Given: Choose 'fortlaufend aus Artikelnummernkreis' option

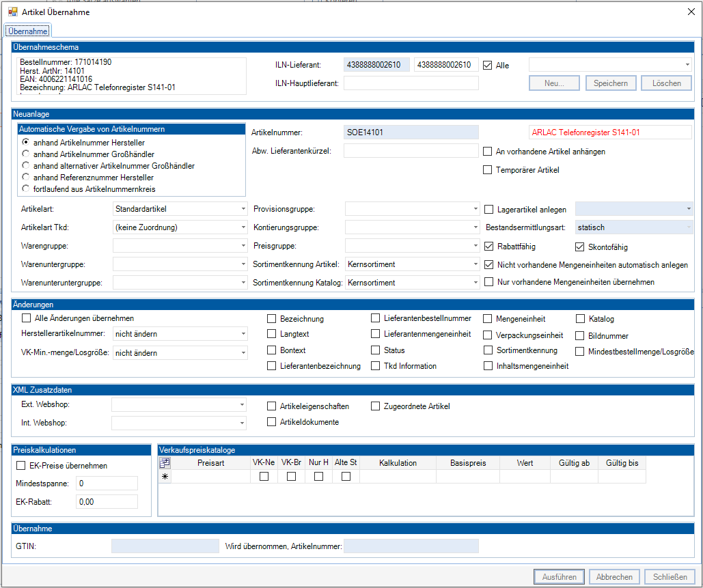Looking at the screenshot, I should 26,188.
